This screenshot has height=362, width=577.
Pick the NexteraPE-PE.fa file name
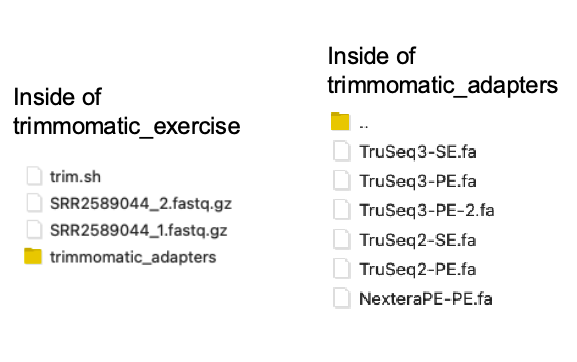pyautogui.click(x=426, y=299)
